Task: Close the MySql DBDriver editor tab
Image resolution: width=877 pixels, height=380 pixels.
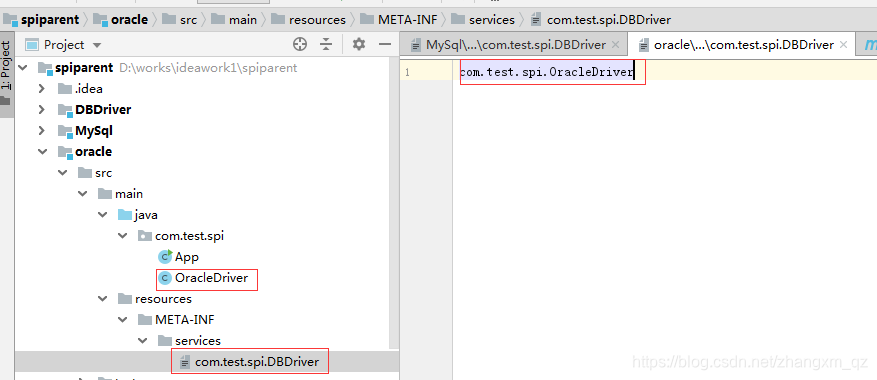Action: pos(615,45)
